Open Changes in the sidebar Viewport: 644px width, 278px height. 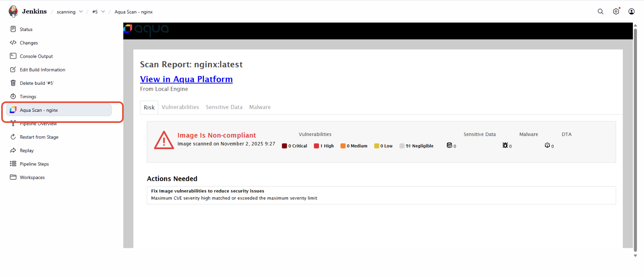(x=59, y=43)
